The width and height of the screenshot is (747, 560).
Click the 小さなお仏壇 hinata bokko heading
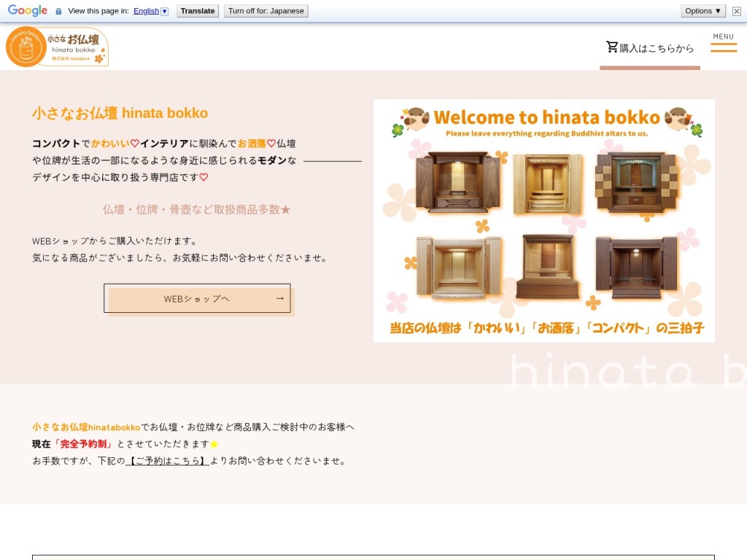point(120,113)
